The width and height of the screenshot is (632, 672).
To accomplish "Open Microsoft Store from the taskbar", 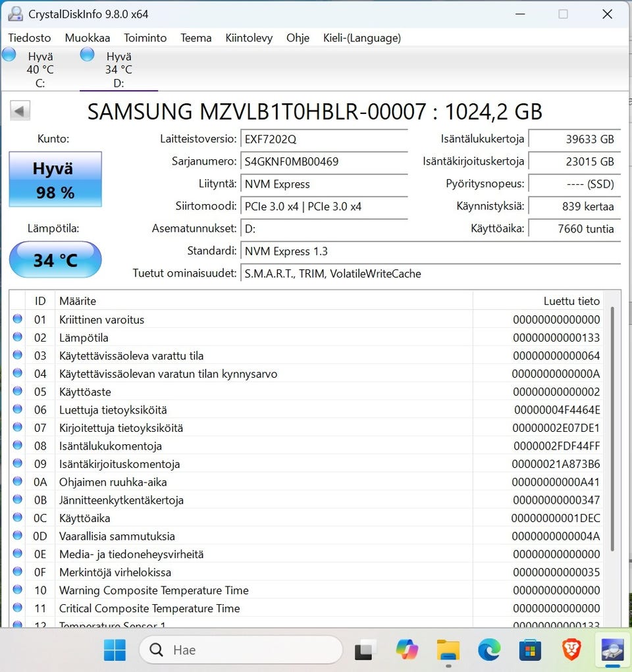I will click(530, 650).
